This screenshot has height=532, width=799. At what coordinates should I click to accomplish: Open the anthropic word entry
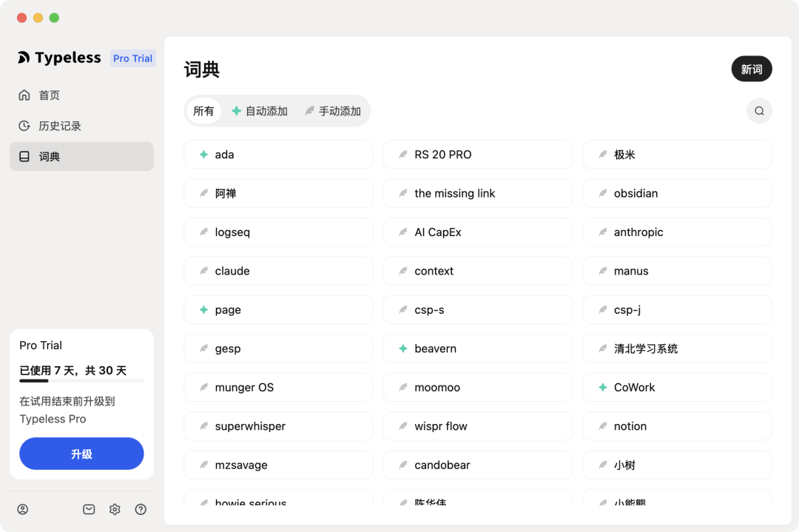677,232
